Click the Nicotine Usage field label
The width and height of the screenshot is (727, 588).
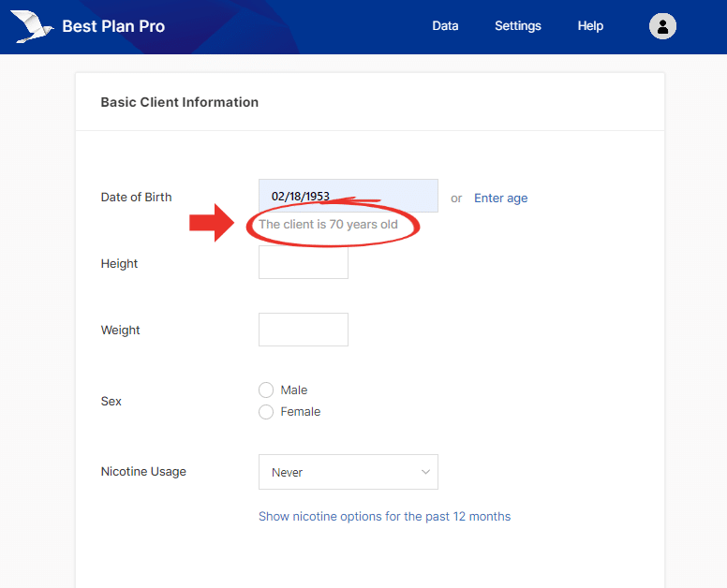pyautogui.click(x=143, y=472)
